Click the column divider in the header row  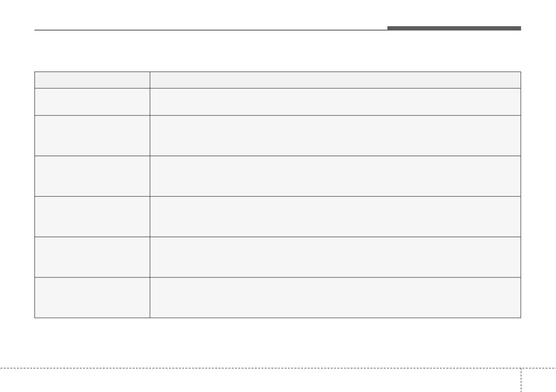coord(150,80)
